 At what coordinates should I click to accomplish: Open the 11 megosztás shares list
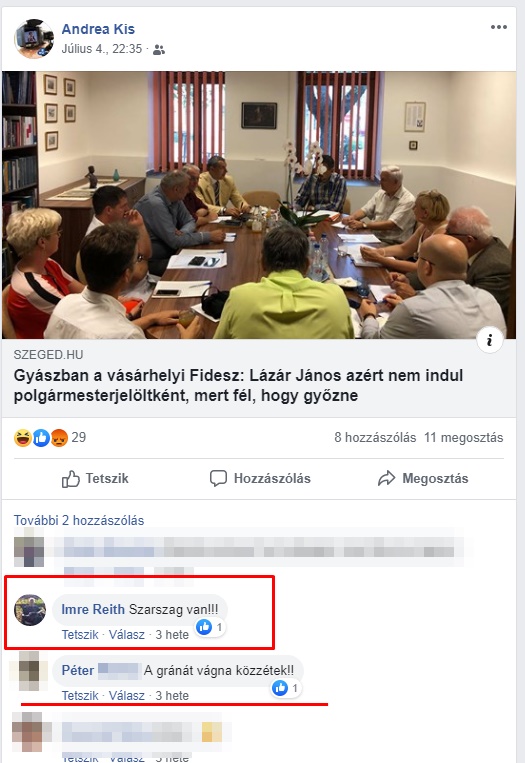click(x=464, y=437)
